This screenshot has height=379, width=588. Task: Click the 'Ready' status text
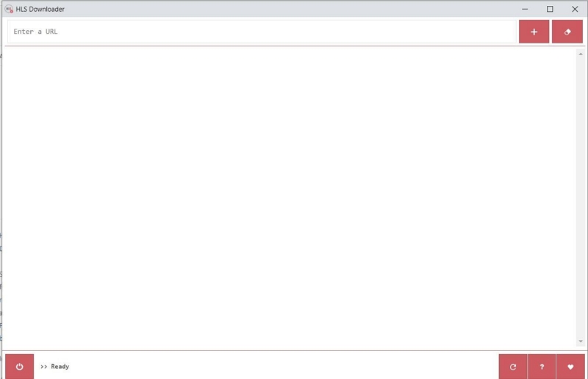pos(60,366)
